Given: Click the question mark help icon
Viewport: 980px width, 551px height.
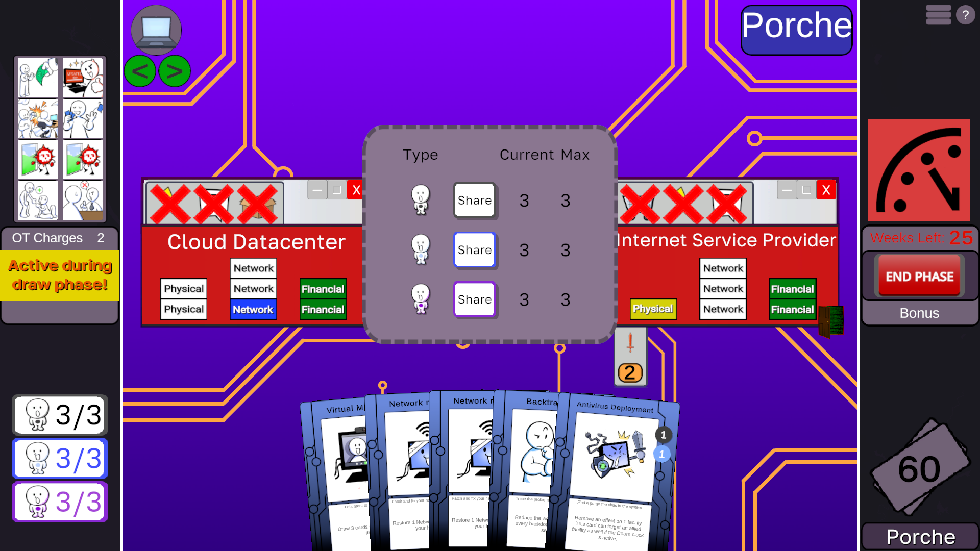Looking at the screenshot, I should (965, 15).
